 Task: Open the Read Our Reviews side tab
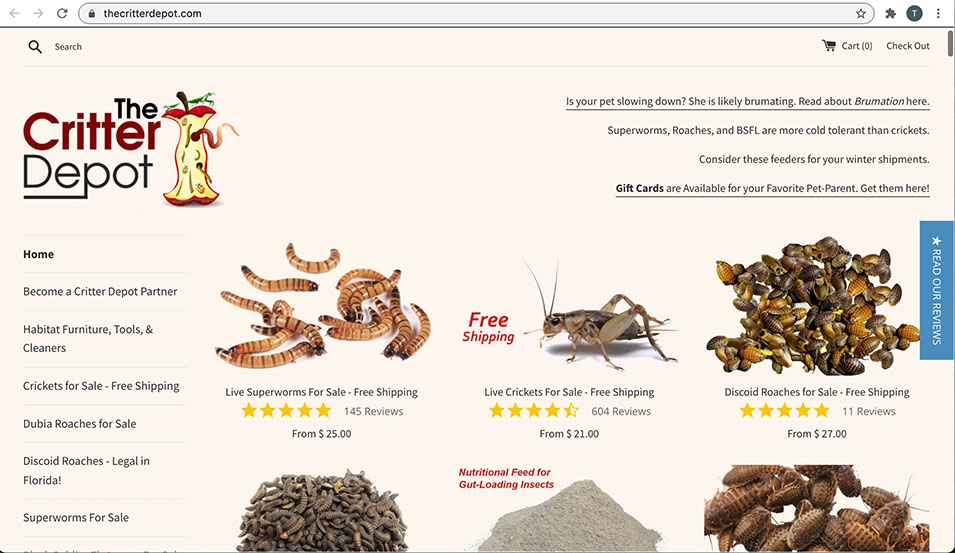[937, 290]
